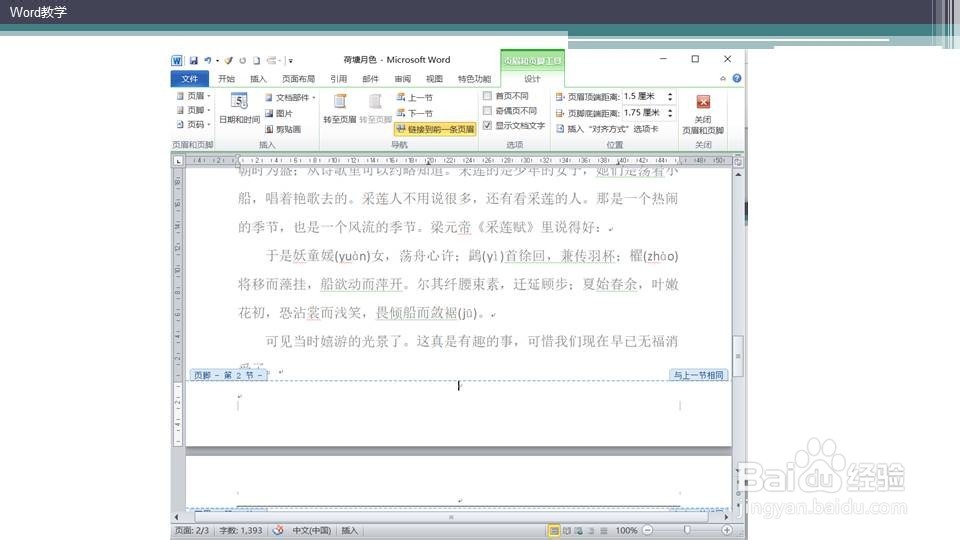The width and height of the screenshot is (960, 540).
Task: Go to 上一节 previous section
Action: click(414, 97)
